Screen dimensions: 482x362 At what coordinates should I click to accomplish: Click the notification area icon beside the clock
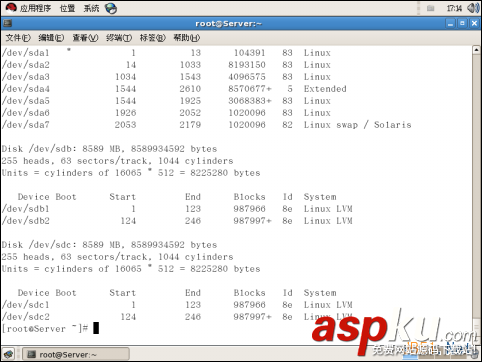431,8
